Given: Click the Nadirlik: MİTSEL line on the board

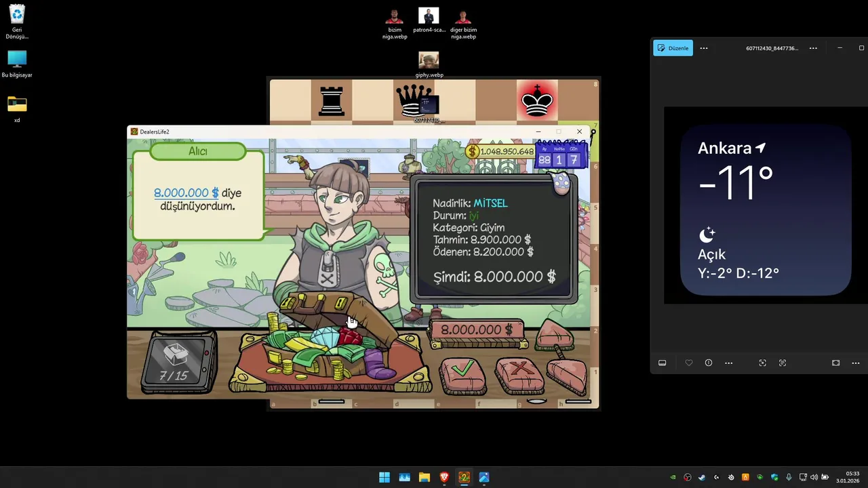Looking at the screenshot, I should pos(470,203).
